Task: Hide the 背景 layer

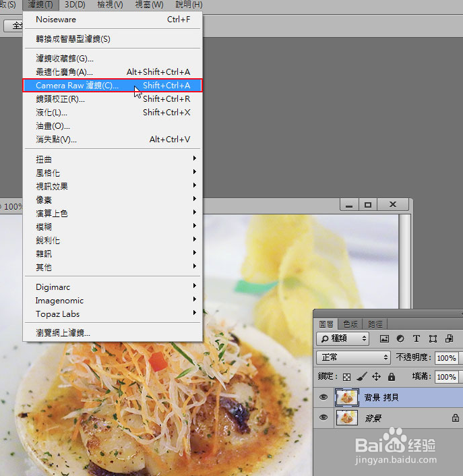Action: click(x=323, y=417)
